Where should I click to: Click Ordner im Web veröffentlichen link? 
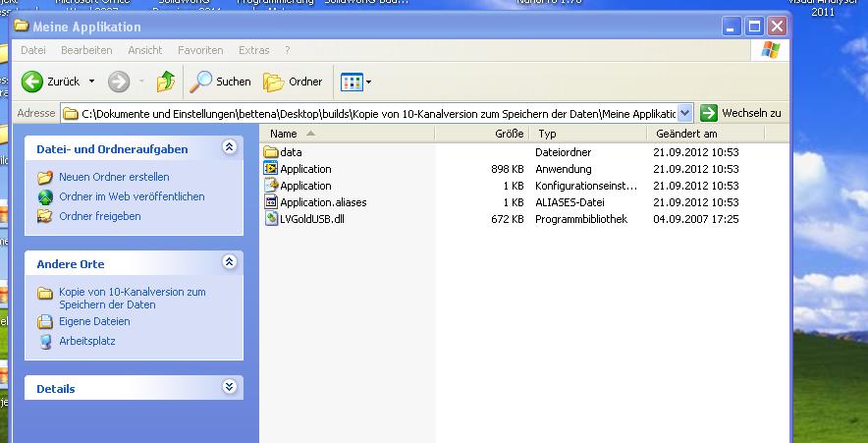(x=132, y=196)
